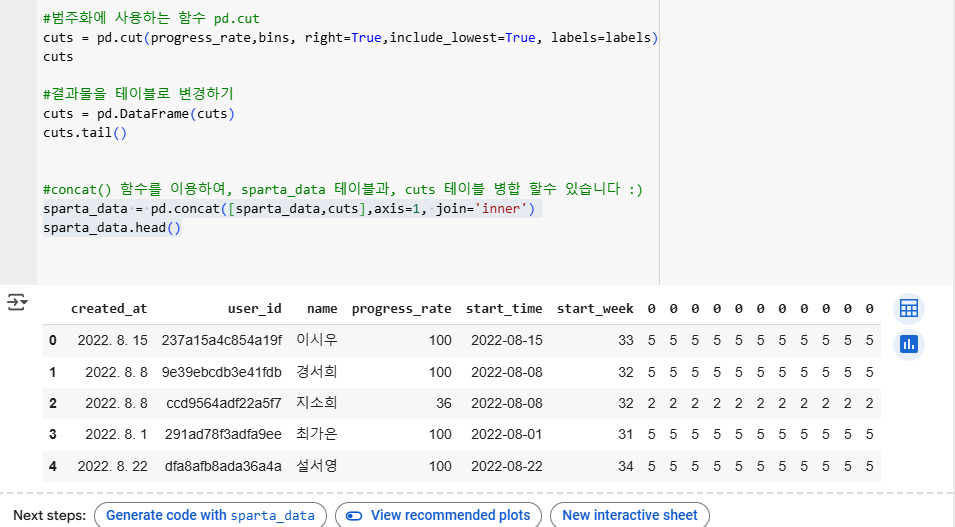Select user id 291ad78f3adfa9ee cell
Viewport: 955px width, 527px height.
(223, 434)
